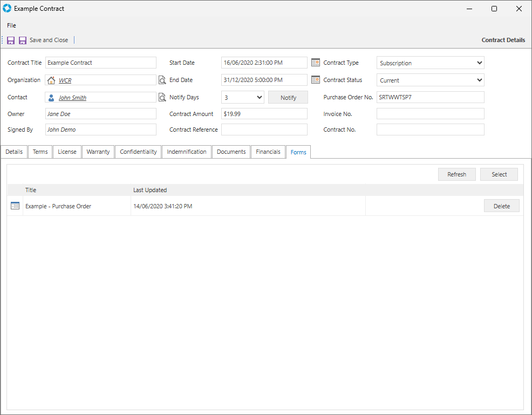The height and width of the screenshot is (415, 532).
Task: Open Start Date calendar picker icon
Action: pyautogui.click(x=316, y=63)
